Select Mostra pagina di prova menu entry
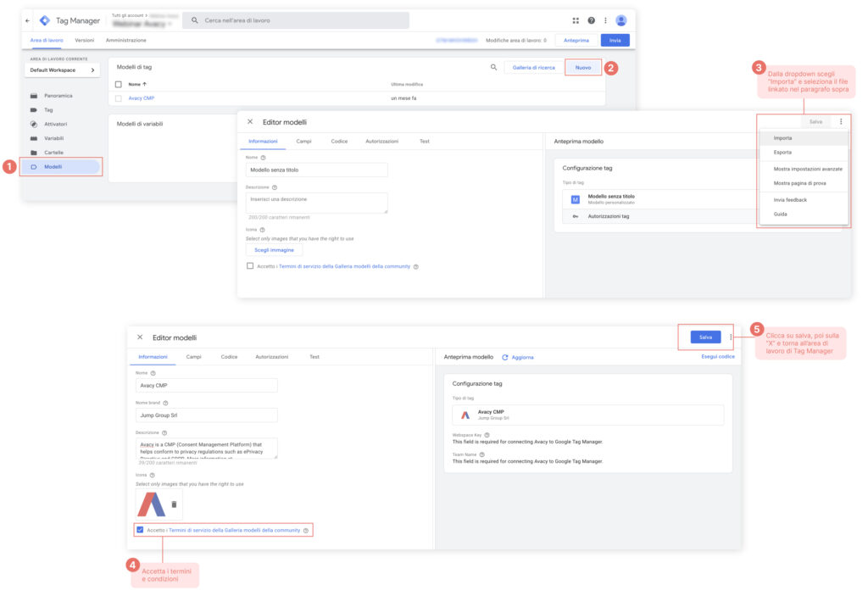This screenshot has width=868, height=596. pyautogui.click(x=804, y=183)
